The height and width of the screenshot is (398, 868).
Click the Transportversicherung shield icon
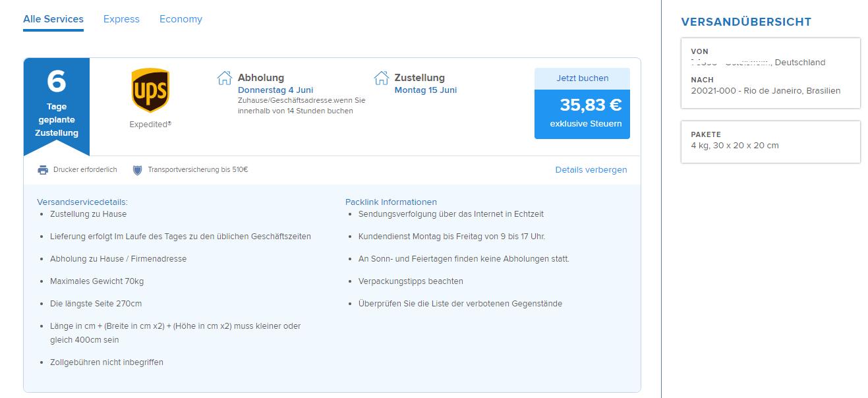[x=137, y=170]
